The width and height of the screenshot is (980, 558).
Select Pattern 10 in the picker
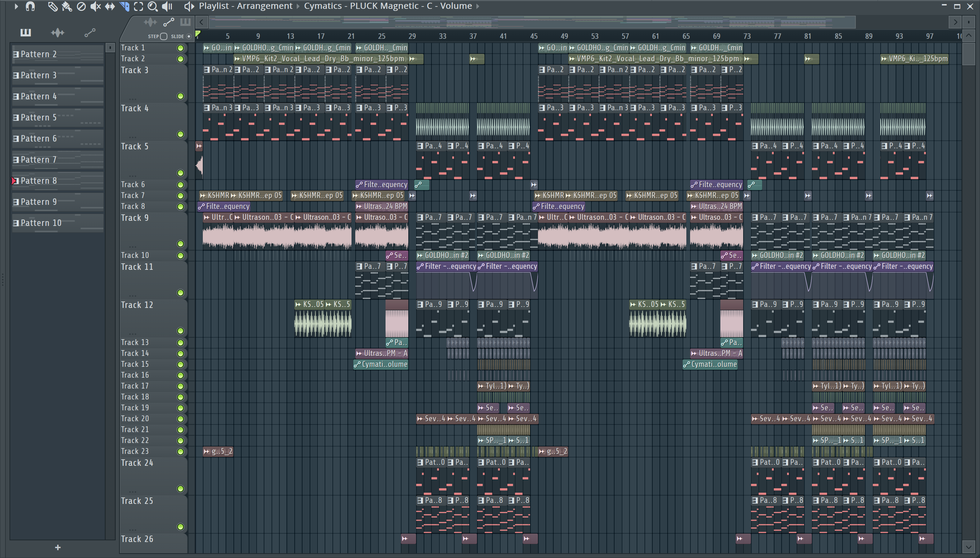click(x=58, y=223)
